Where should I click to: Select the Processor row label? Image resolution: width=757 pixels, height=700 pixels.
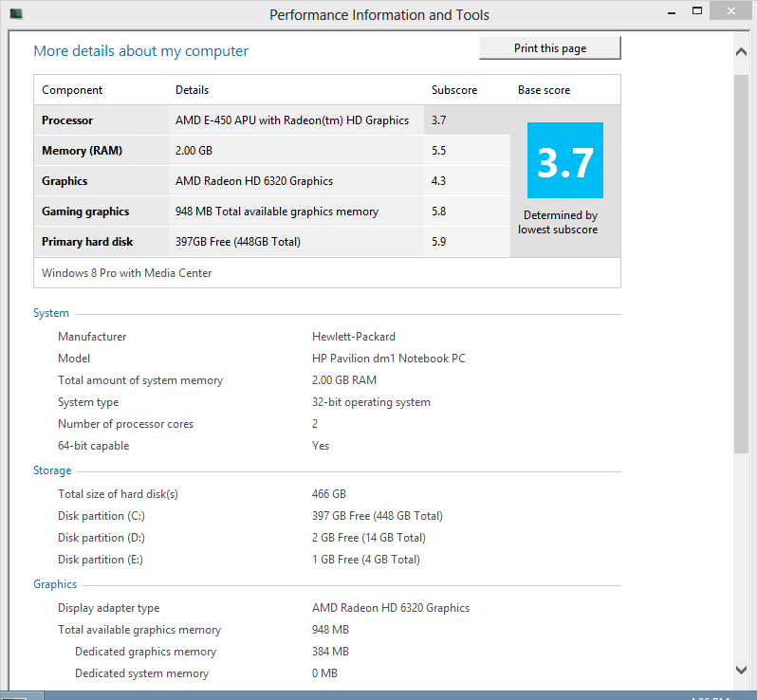click(x=67, y=120)
